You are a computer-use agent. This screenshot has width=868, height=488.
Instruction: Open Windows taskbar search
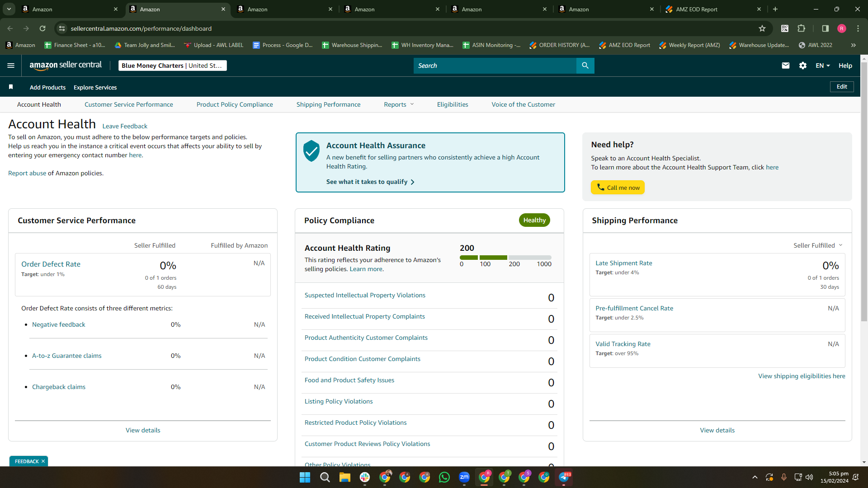pyautogui.click(x=325, y=477)
